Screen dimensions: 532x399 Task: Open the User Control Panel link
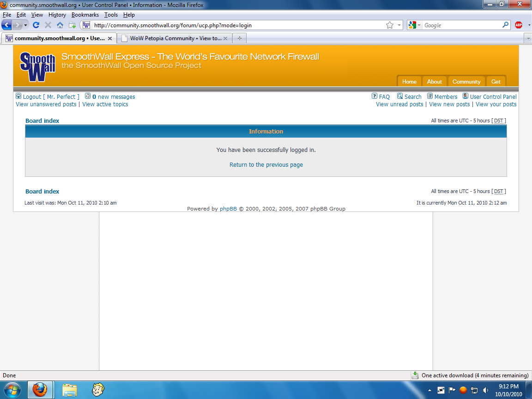pyautogui.click(x=493, y=97)
